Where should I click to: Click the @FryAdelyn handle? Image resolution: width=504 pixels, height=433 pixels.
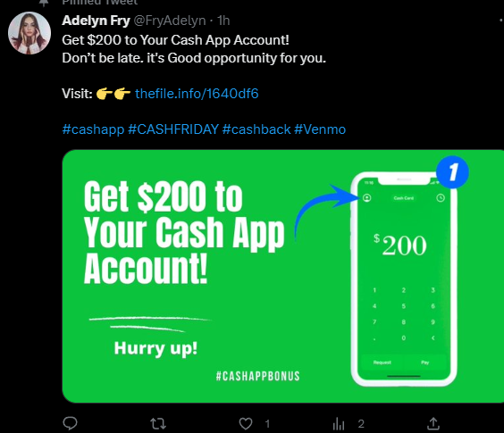click(x=170, y=21)
